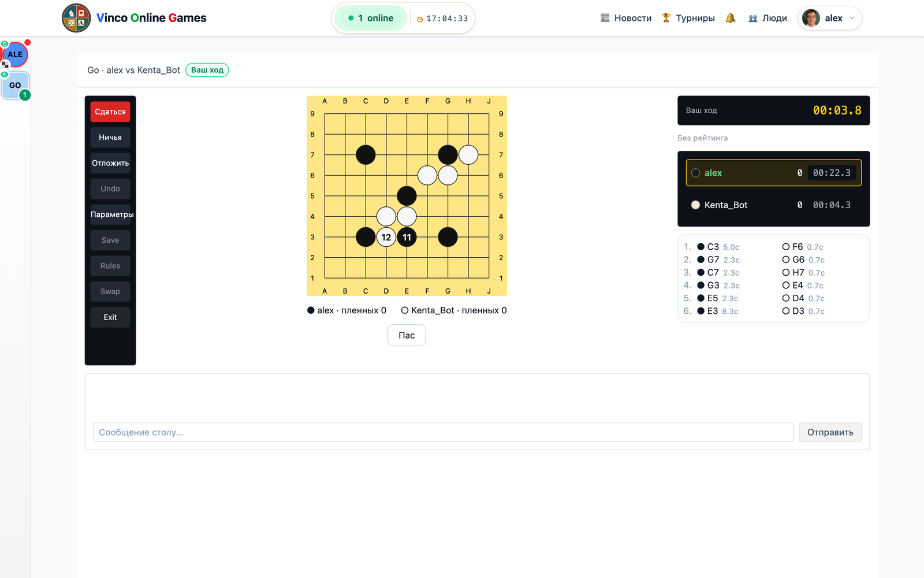Screen dimensions: 924x578
Task: Click the ALE round sidebar badge
Action: click(16, 54)
